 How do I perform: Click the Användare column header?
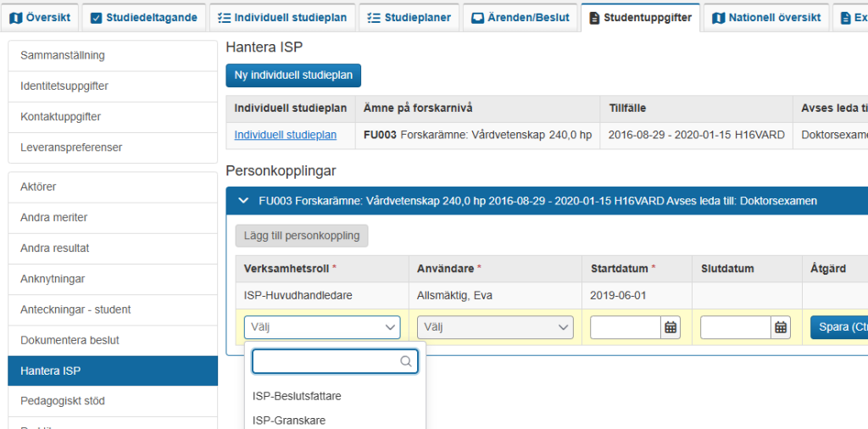495,269
